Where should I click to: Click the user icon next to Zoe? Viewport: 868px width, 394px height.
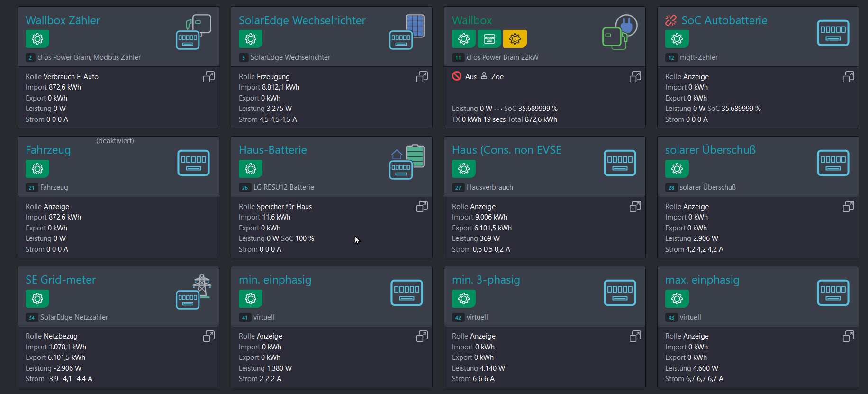pos(484,76)
